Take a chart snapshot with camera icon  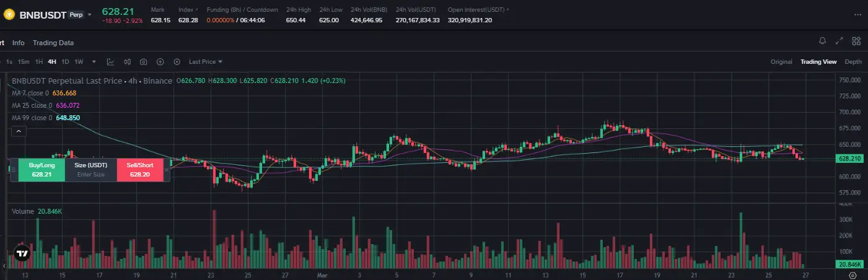144,62
